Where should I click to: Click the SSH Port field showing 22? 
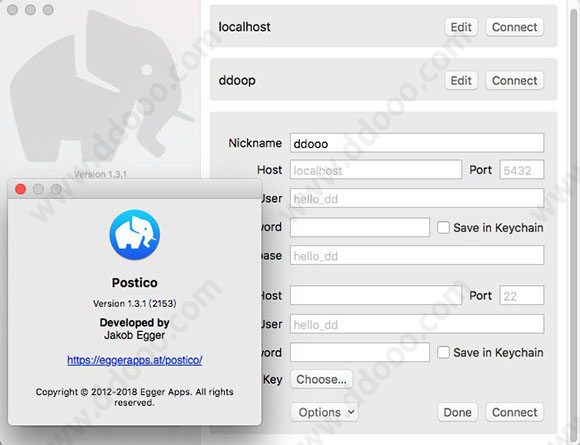click(x=522, y=295)
